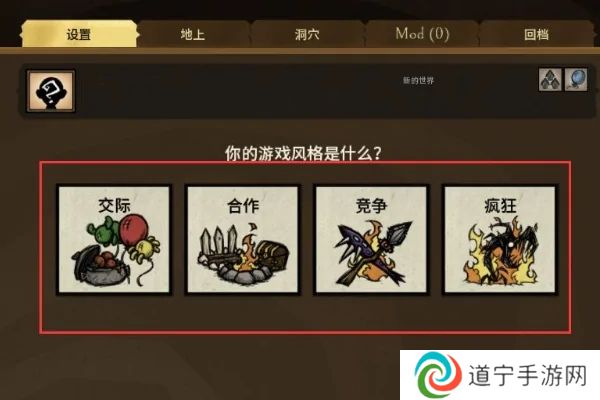Choose the 合作 playstyle label
The height and width of the screenshot is (400, 600).
[x=243, y=206]
